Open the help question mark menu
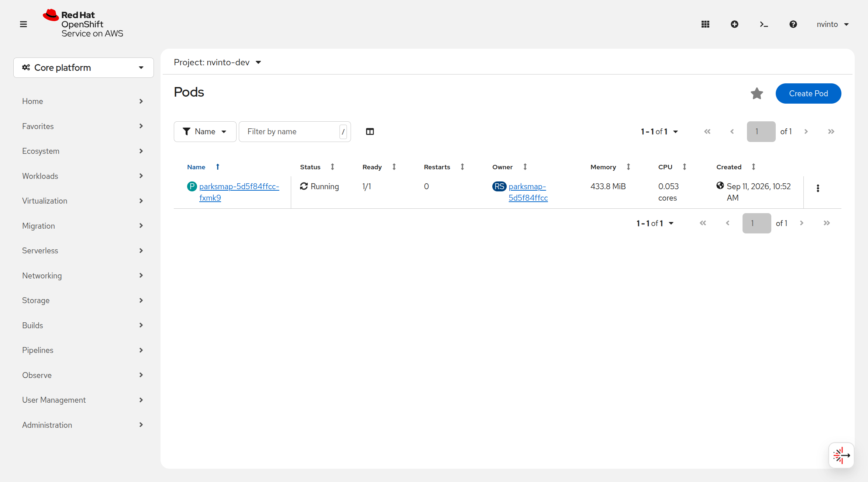The height and width of the screenshot is (482, 868). pos(793,24)
